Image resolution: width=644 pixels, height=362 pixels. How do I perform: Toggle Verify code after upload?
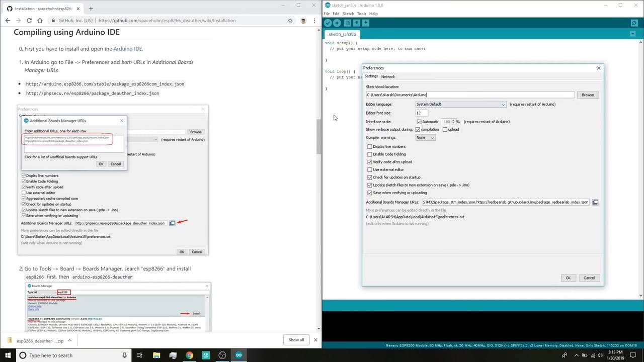coord(370,162)
